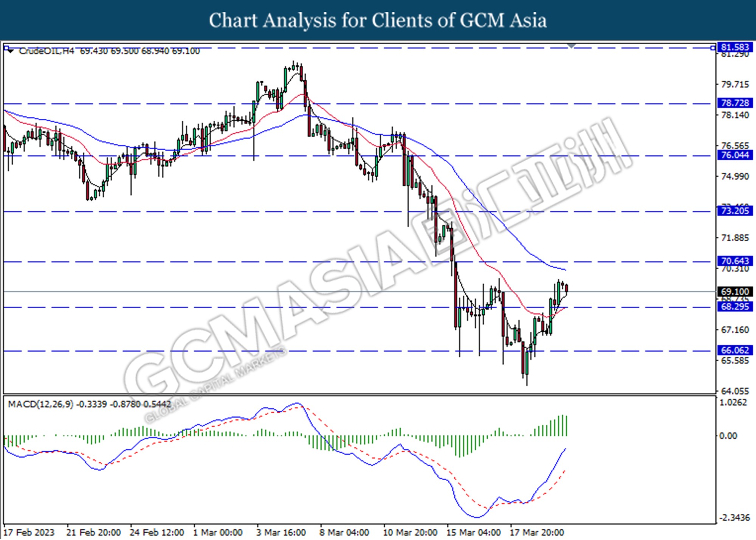756x540 pixels.
Task: Click the 70.643 price level tag
Action: [x=734, y=261]
